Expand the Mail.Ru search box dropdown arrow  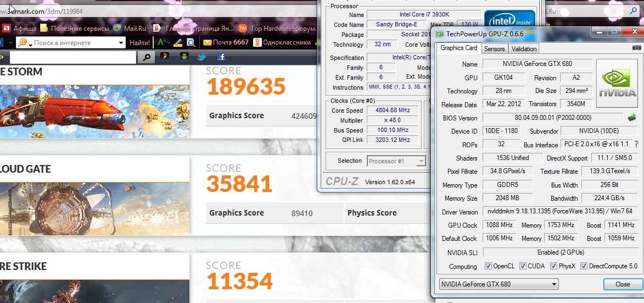click(x=121, y=43)
